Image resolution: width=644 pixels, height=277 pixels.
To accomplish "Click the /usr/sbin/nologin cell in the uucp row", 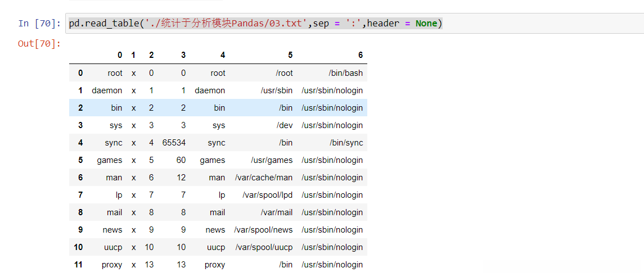I will [332, 247].
